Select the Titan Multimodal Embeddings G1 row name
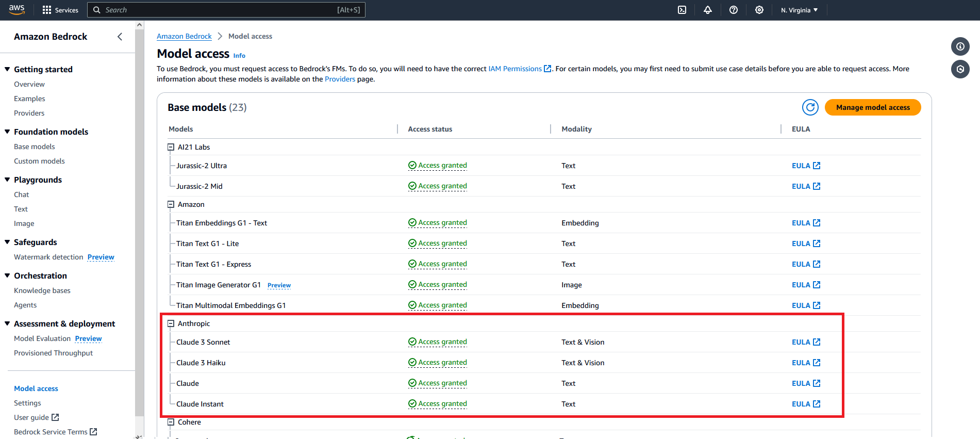 tap(231, 305)
